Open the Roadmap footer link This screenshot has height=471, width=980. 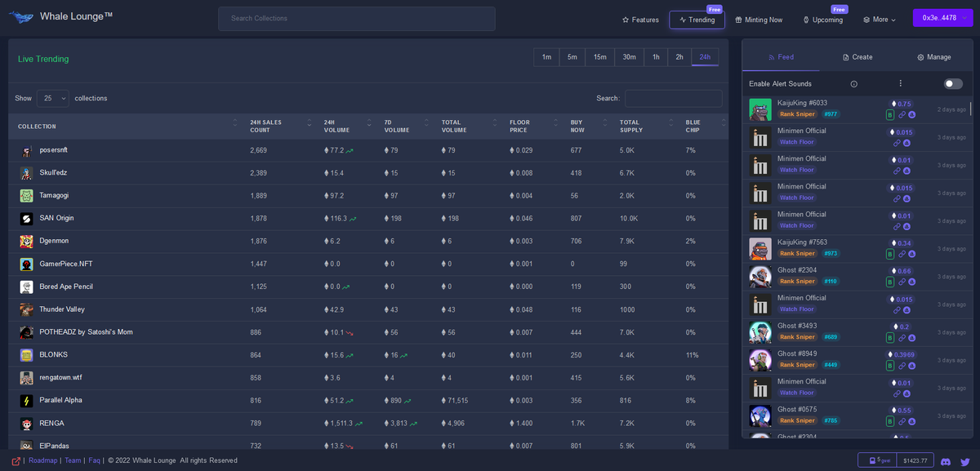pyautogui.click(x=43, y=460)
